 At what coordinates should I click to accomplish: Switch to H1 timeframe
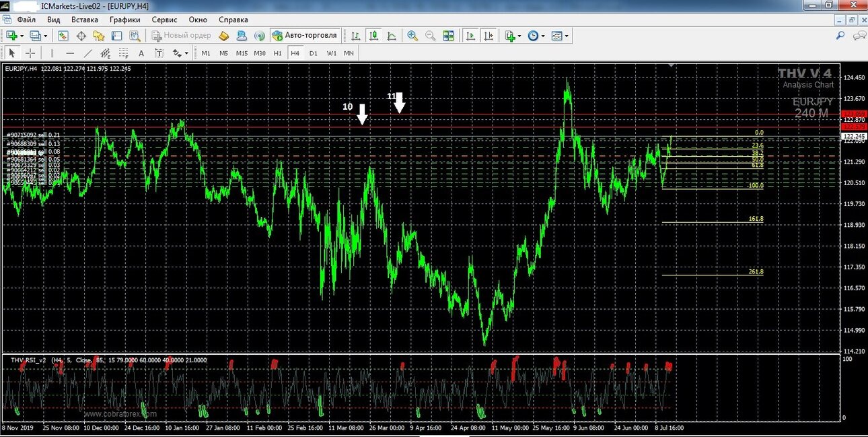tap(277, 53)
